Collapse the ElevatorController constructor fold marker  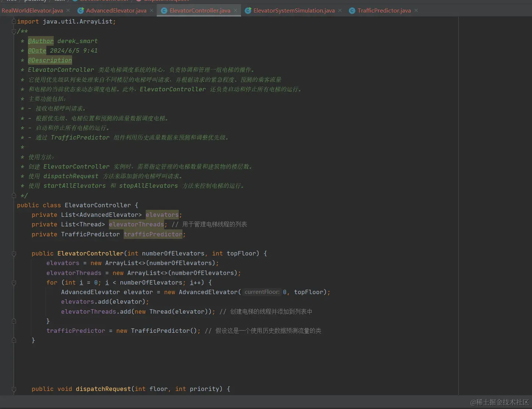tap(14, 254)
